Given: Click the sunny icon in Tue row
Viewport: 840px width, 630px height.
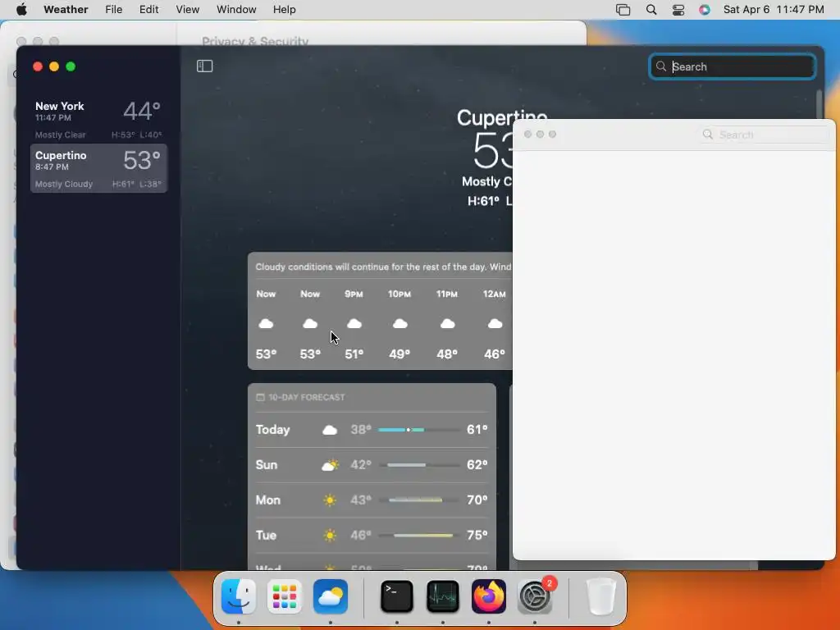Looking at the screenshot, I should (x=330, y=535).
